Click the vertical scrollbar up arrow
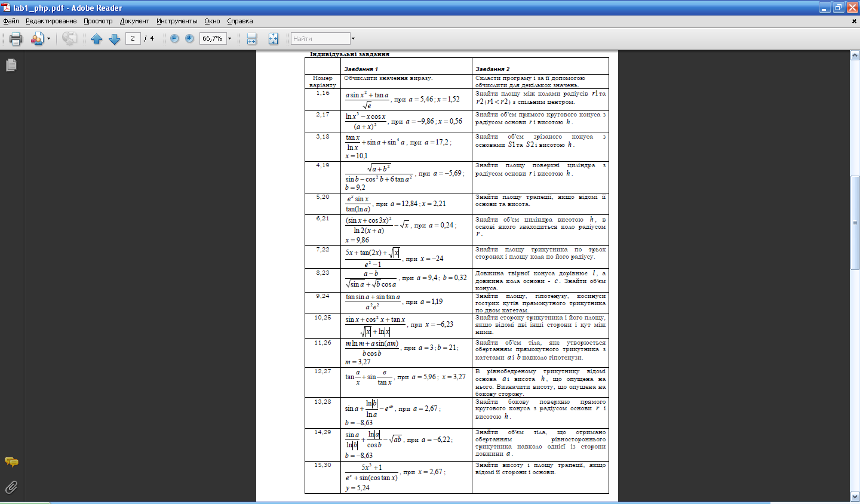The width and height of the screenshot is (860, 504). coord(855,56)
